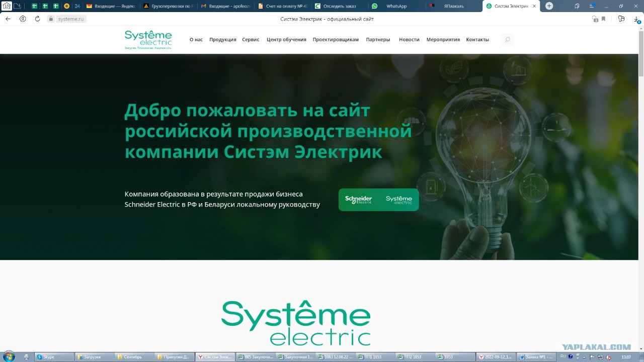Open the 'ТП2 1053' Excel taskbar button

tap(416, 357)
